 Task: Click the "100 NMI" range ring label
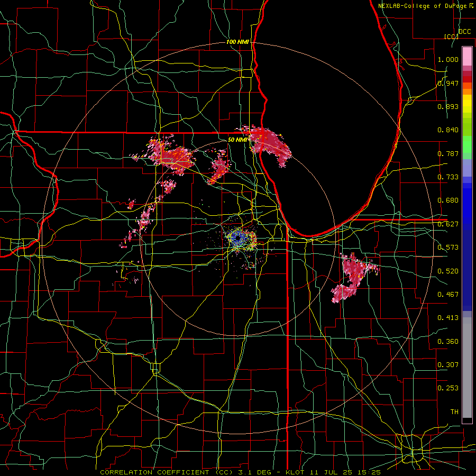coord(237,42)
